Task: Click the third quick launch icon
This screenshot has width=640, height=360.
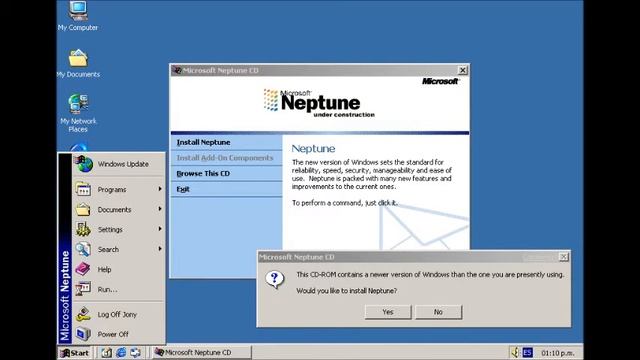Action: point(136,353)
